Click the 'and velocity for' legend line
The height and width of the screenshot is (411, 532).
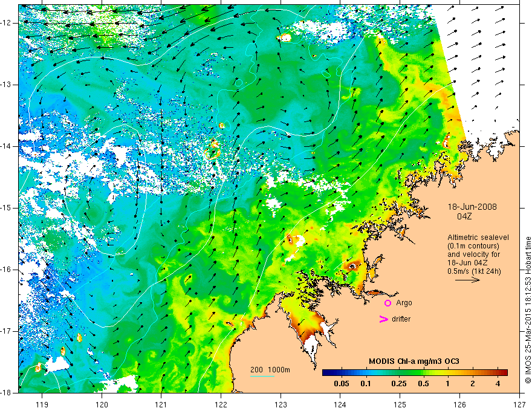473,254
